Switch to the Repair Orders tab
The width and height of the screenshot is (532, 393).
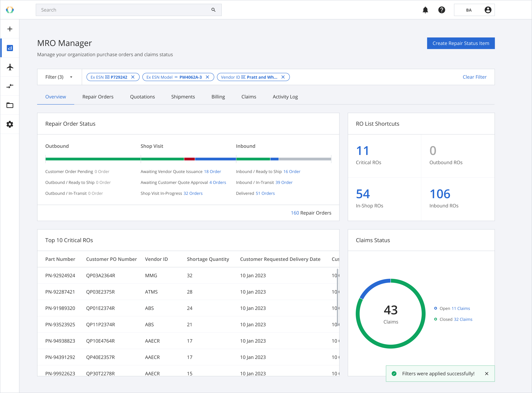[98, 97]
